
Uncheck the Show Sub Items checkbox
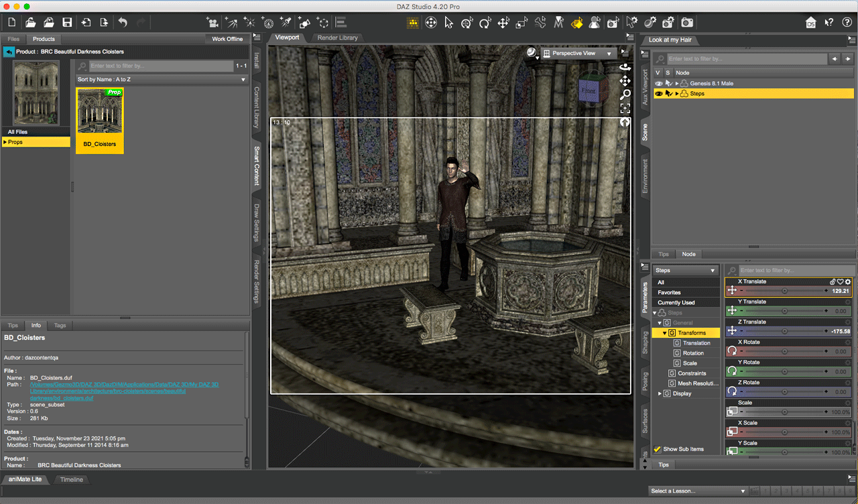656,449
